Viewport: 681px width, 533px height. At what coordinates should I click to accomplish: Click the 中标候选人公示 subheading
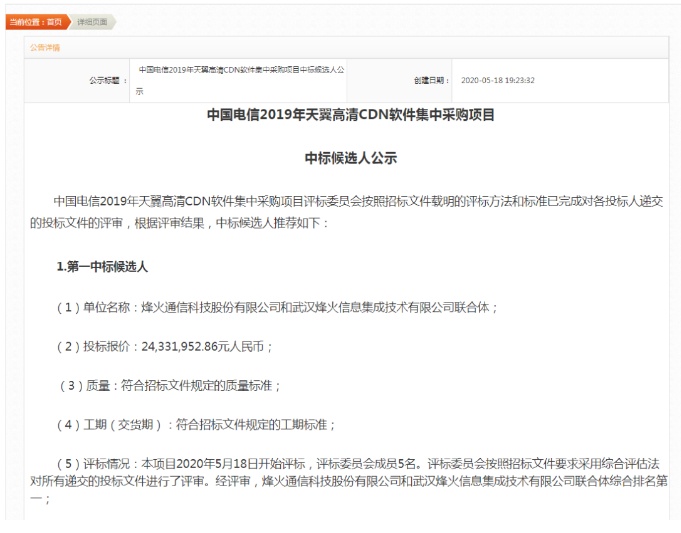pyautogui.click(x=350, y=158)
